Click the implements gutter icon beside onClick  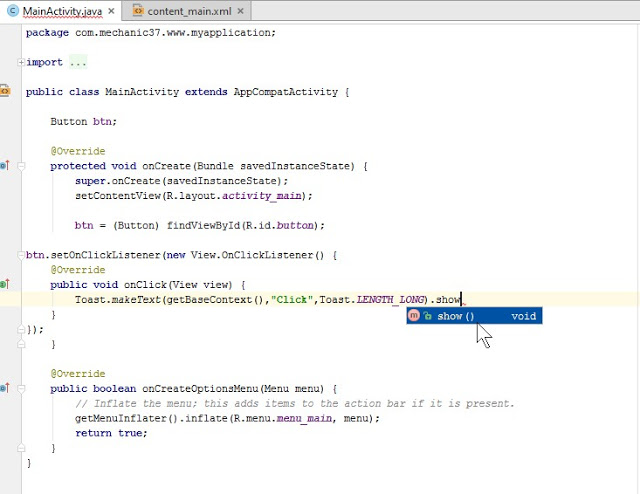pyautogui.click(x=4, y=284)
